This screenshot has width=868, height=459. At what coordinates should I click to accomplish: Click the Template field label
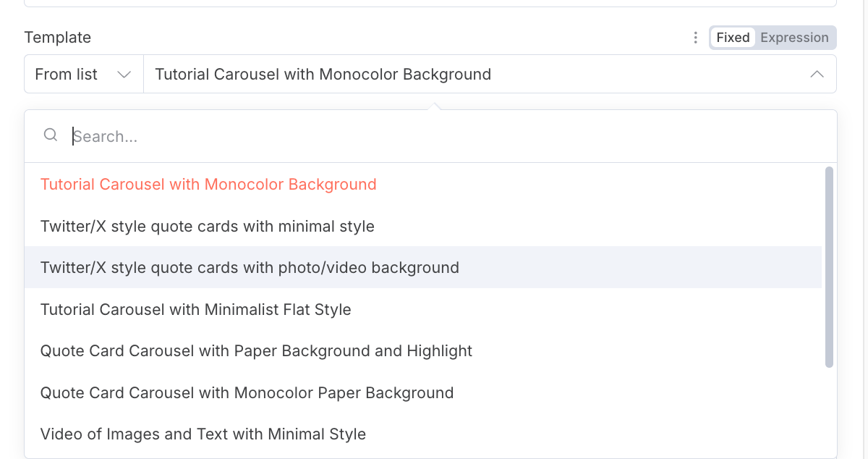pyautogui.click(x=58, y=38)
